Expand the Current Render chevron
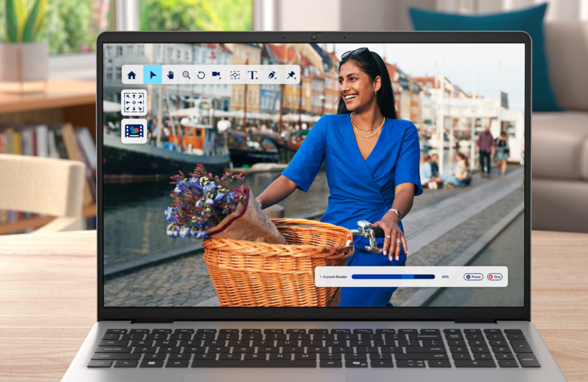The image size is (588, 382). coord(320,277)
